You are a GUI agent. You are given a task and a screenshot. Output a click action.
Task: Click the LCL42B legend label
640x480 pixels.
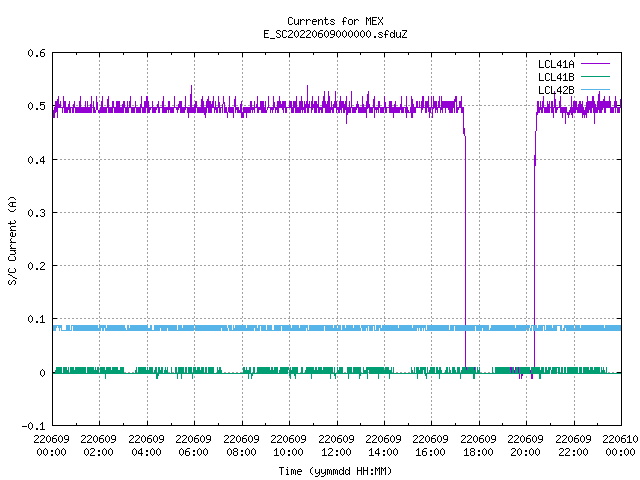click(556, 90)
